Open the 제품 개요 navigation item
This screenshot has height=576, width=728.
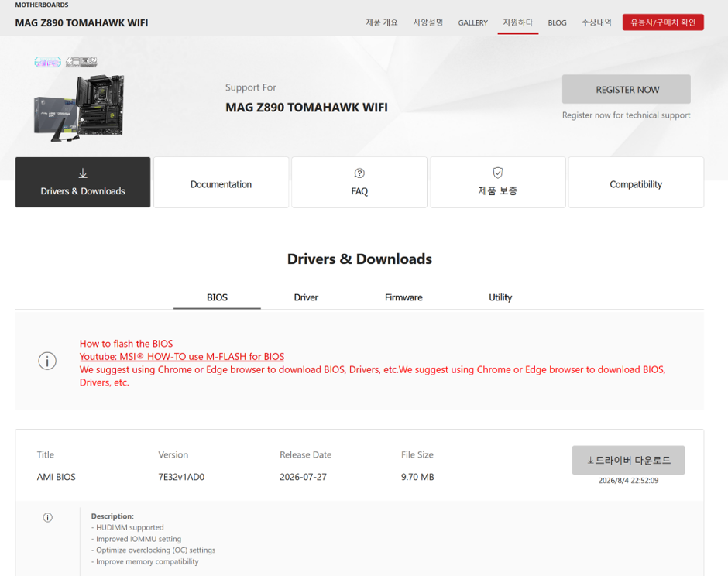coord(382,22)
